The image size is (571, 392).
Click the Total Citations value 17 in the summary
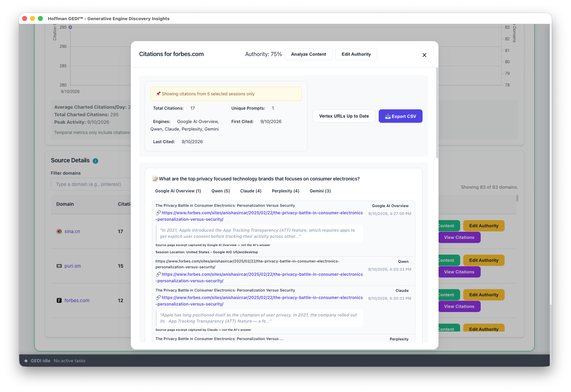click(x=193, y=108)
